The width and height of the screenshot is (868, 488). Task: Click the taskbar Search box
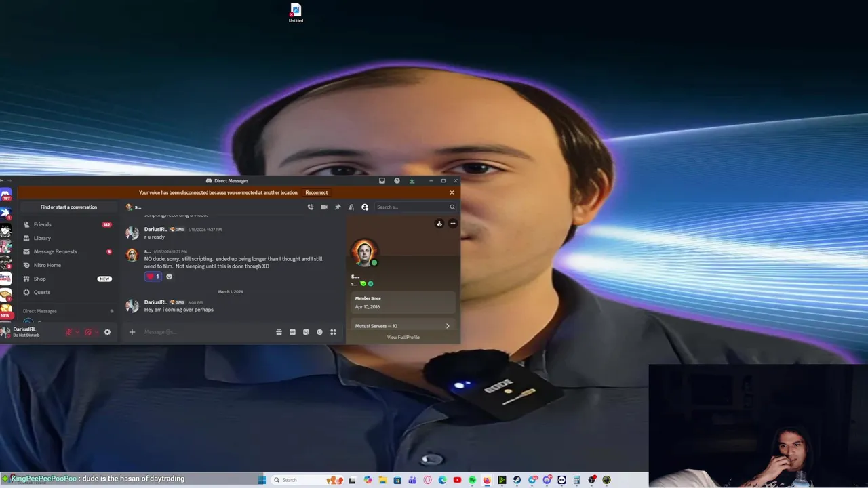tap(309, 480)
